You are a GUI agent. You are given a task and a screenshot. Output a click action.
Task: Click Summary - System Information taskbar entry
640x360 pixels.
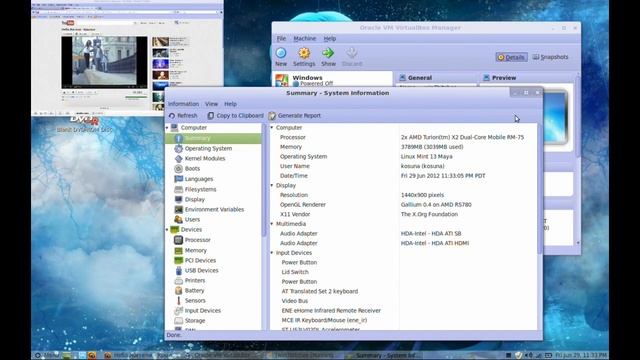[x=383, y=356]
